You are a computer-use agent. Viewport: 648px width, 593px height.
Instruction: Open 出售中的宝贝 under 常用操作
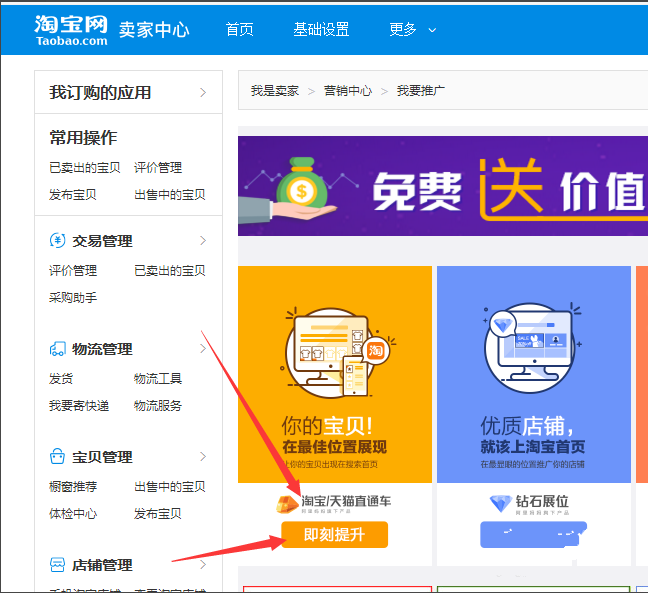coord(170,194)
